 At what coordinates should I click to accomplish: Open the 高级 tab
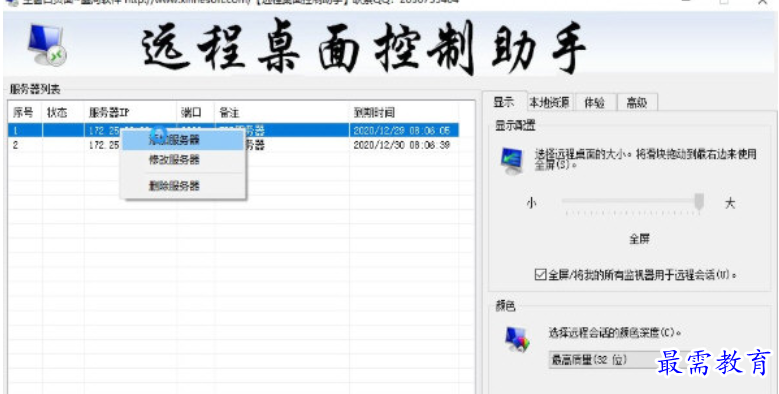point(637,103)
